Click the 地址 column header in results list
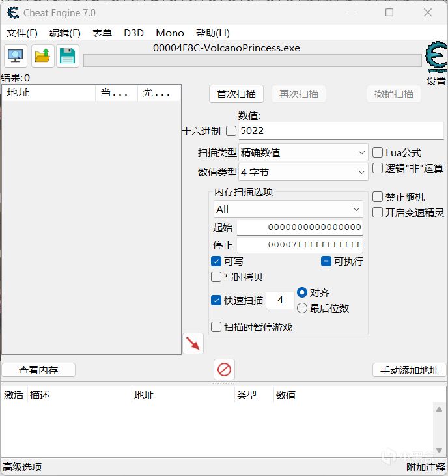The height and width of the screenshot is (476, 448). 49,92
